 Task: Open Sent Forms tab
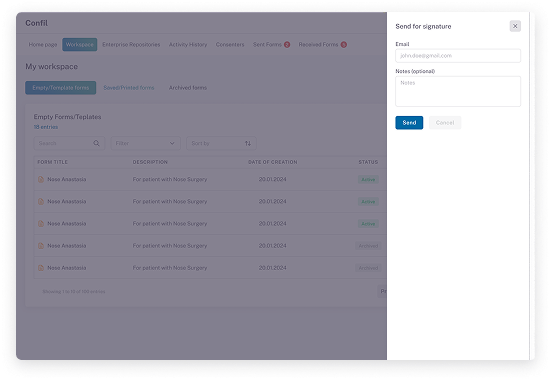point(267,45)
